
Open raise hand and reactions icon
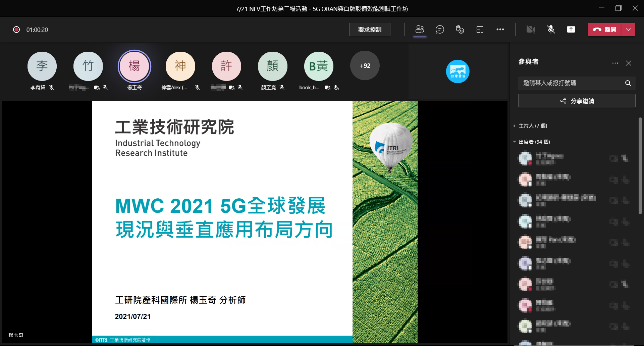[460, 30]
